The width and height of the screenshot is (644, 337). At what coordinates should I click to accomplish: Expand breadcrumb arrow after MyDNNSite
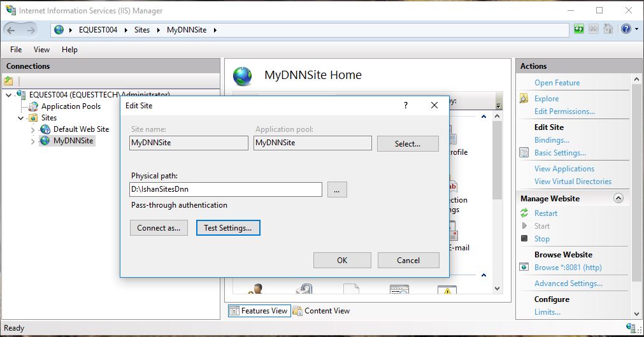pyautogui.click(x=215, y=30)
